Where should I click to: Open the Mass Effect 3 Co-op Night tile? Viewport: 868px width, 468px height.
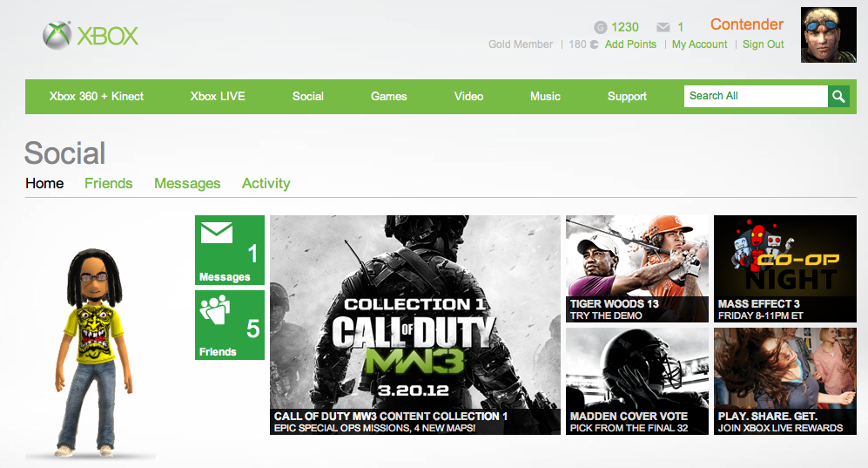click(785, 268)
